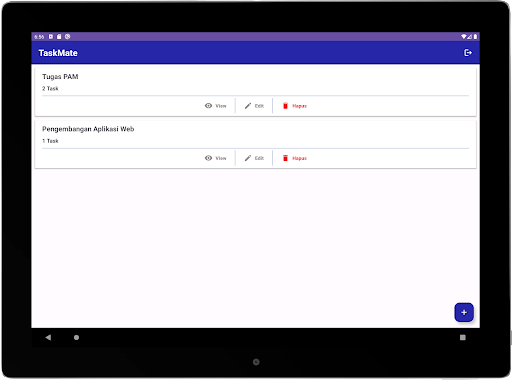Click the battery status bar icon

pos(475,37)
